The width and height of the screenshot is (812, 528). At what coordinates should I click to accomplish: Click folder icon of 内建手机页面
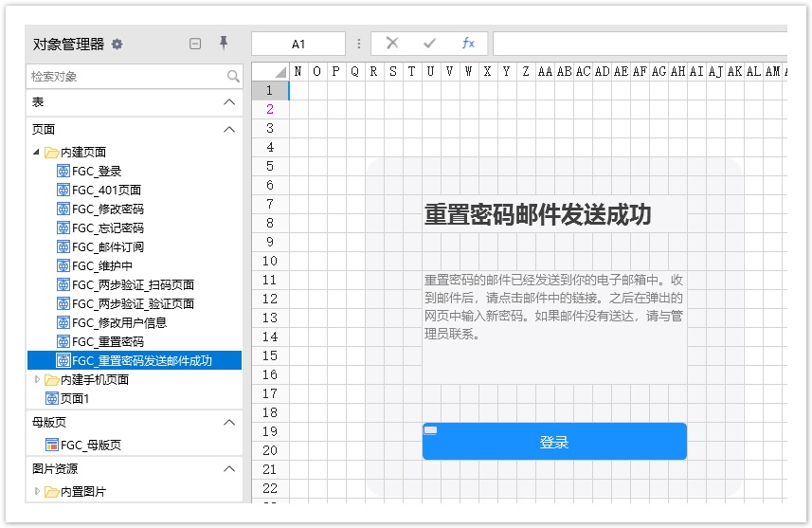[51, 380]
